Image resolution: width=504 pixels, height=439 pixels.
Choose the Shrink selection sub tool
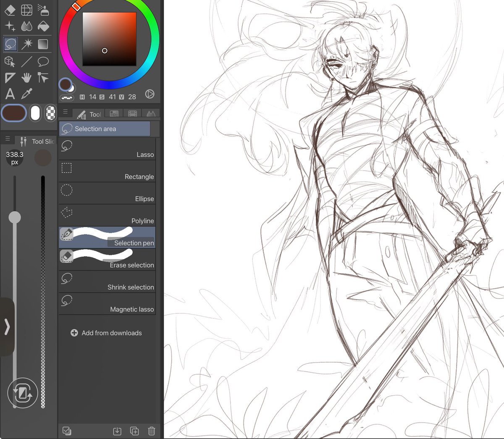point(107,282)
